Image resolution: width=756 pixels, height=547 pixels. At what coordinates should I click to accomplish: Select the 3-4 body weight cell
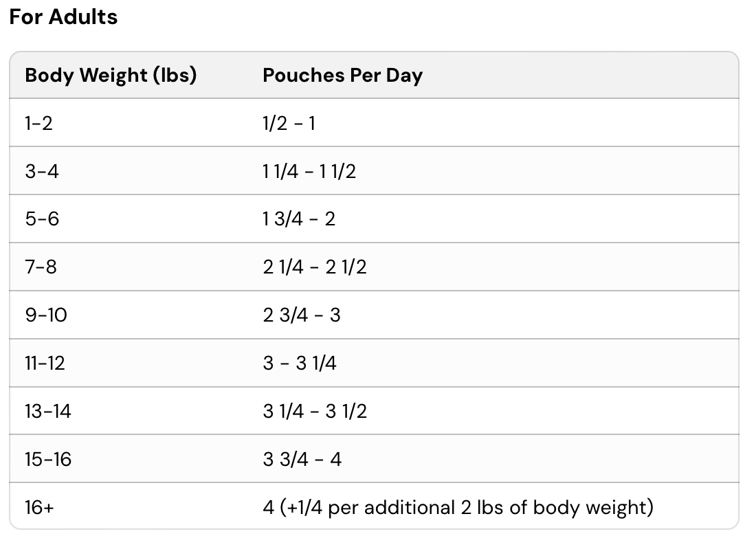coord(42,171)
